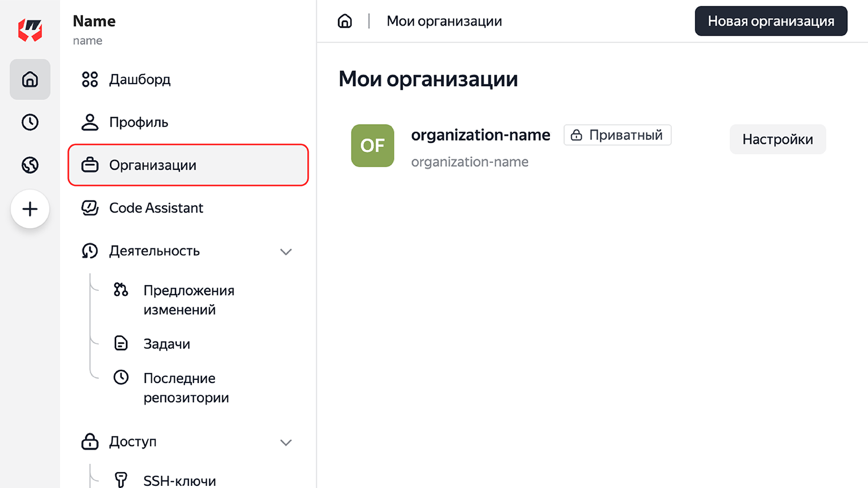Select the Профиль menu item
The height and width of the screenshot is (488, 868).
pyautogui.click(x=140, y=122)
